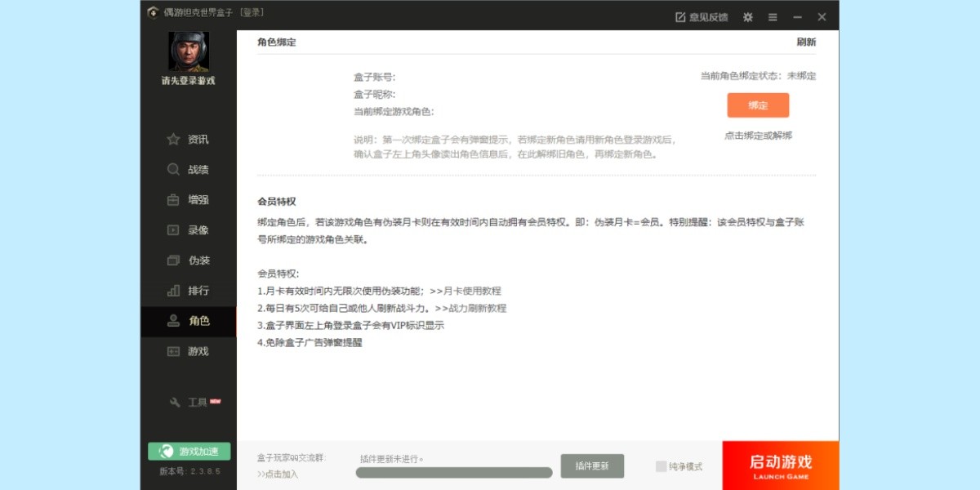Click the 意见反馈 edit icon
Image resolution: width=980 pixels, height=490 pixels.
coord(680,17)
